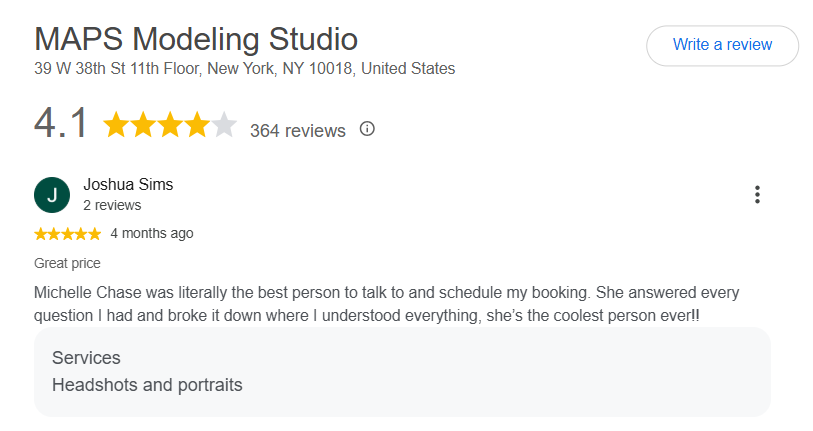The height and width of the screenshot is (431, 813).
Task: Select the 4.1 rating number
Action: point(61,123)
